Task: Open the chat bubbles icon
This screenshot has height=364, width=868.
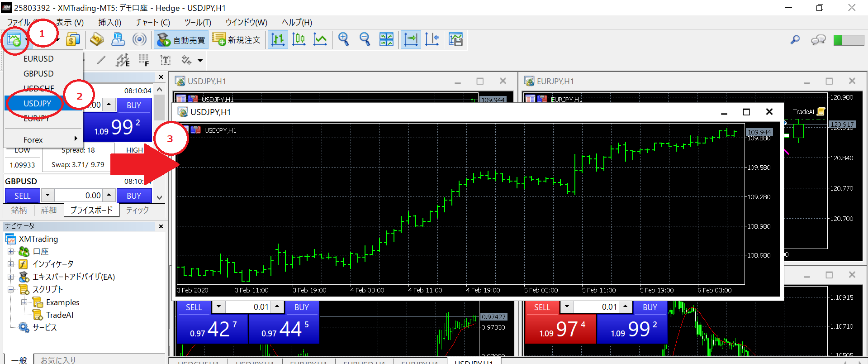Action: pos(818,40)
